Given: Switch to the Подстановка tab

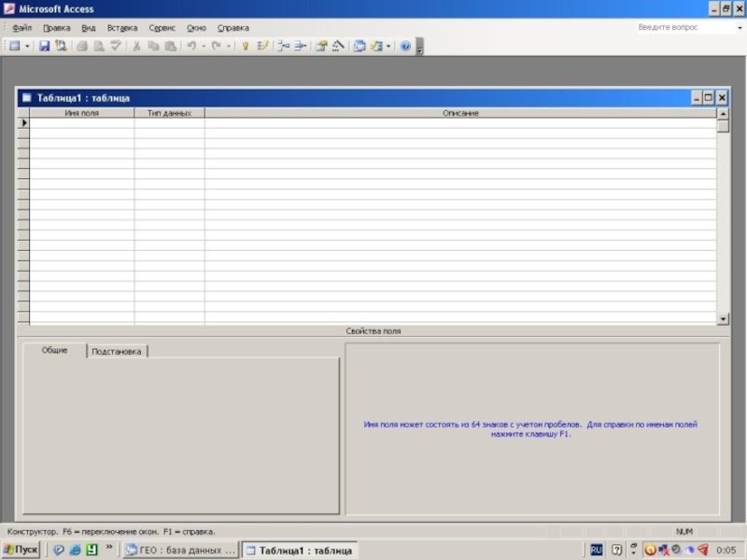Looking at the screenshot, I should (x=117, y=352).
